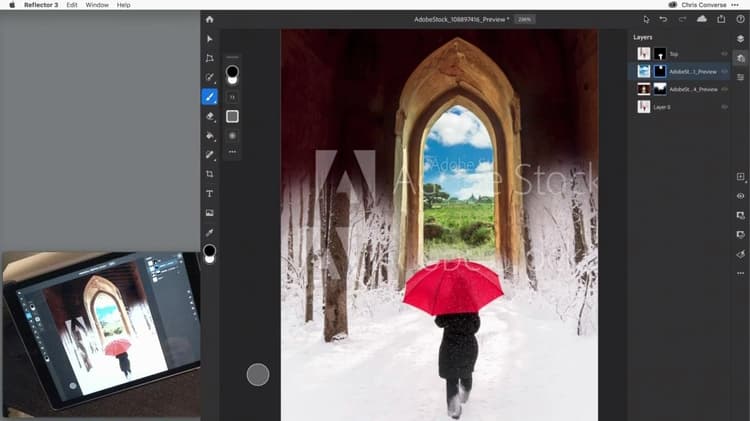Open the share and export menu
The width and height of the screenshot is (750, 421).
pyautogui.click(x=721, y=19)
